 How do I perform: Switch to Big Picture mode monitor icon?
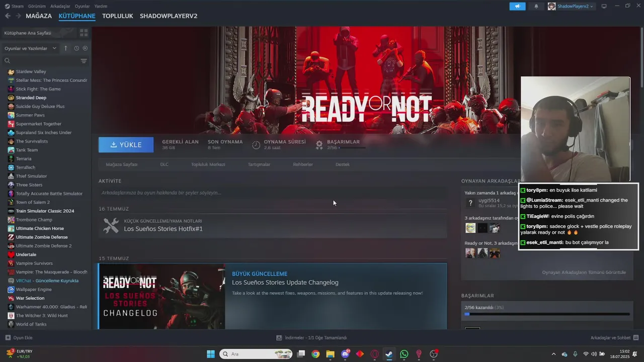[x=604, y=6]
